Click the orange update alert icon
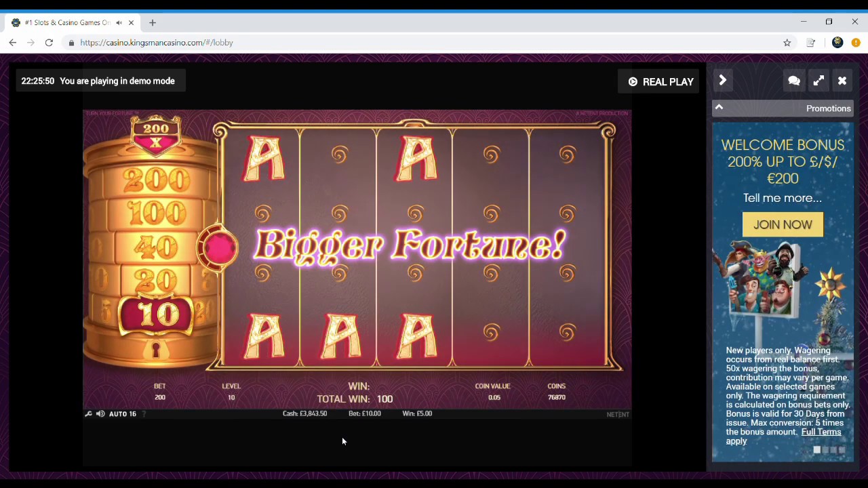Screen dimensions: 868x488 click(x=856, y=43)
